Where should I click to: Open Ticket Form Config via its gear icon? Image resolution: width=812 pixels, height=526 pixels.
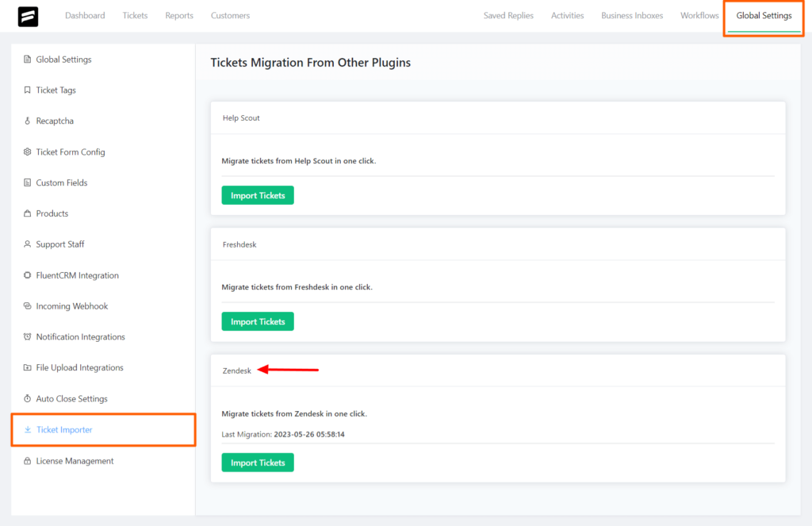[x=26, y=152]
